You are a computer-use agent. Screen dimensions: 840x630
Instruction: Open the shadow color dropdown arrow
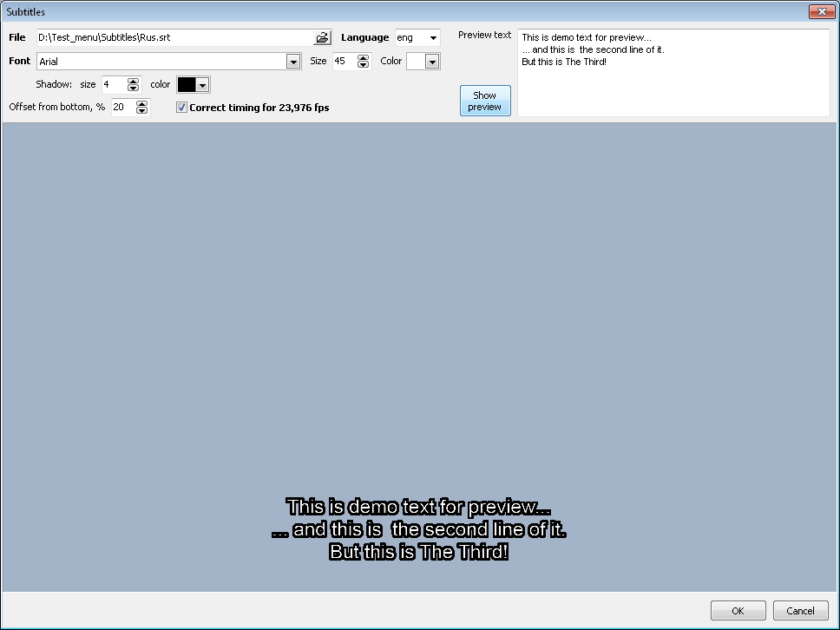tap(202, 85)
